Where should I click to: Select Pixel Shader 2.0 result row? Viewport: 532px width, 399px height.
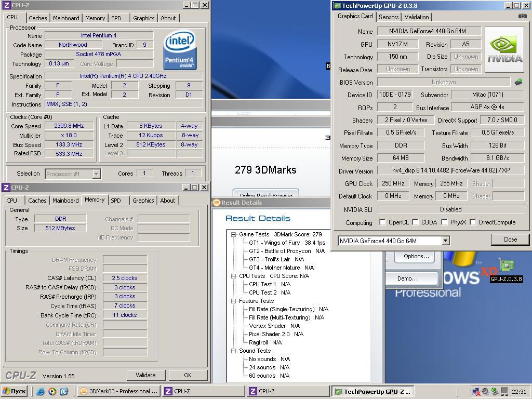coord(276,334)
